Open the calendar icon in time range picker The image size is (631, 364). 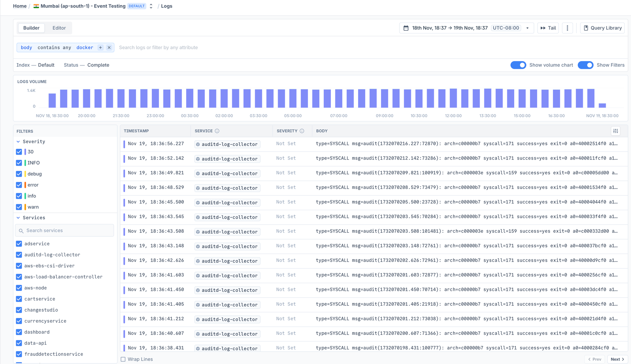pos(406,28)
